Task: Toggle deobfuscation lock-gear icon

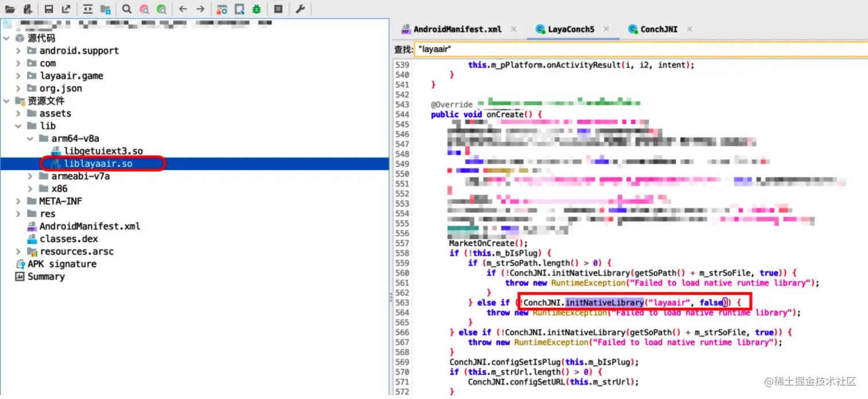Action: tap(222, 9)
